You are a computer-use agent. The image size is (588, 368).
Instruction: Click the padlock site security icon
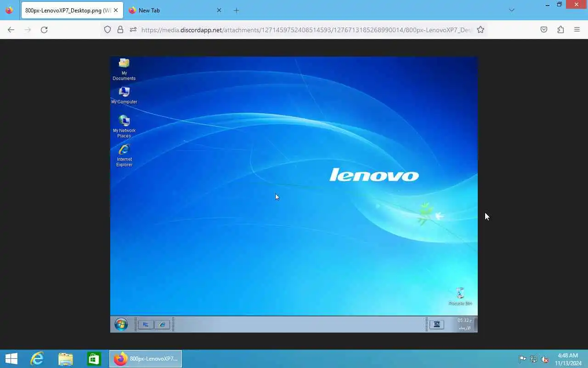(120, 29)
